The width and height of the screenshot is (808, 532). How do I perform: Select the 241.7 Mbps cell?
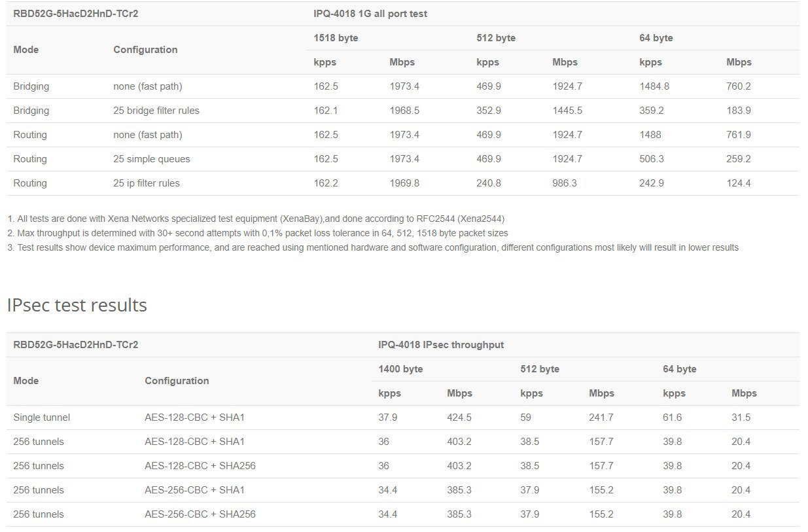(x=601, y=417)
